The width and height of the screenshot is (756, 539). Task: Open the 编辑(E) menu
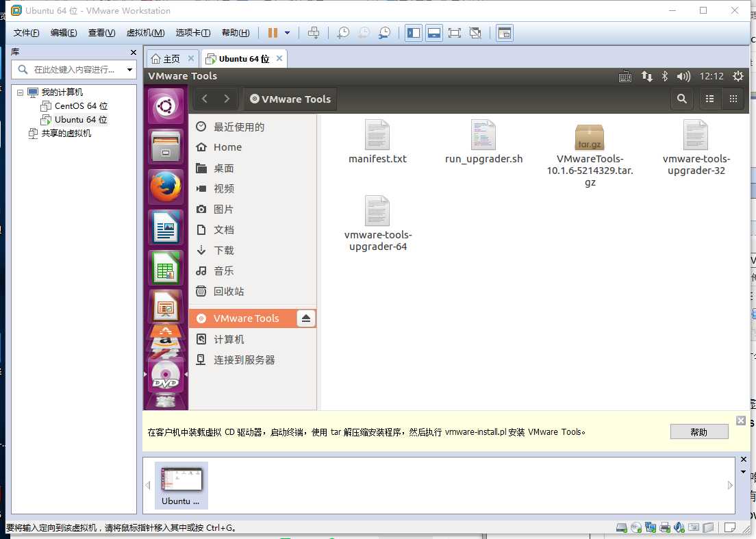pos(64,33)
